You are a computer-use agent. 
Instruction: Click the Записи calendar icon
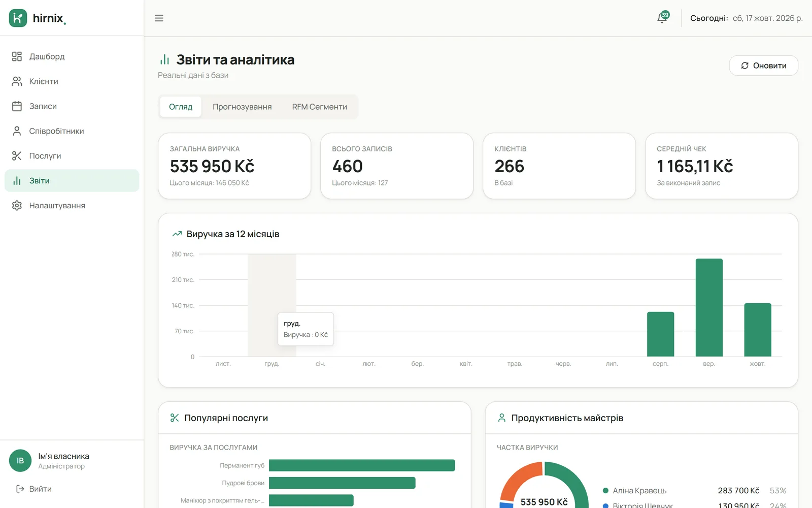[x=17, y=106]
